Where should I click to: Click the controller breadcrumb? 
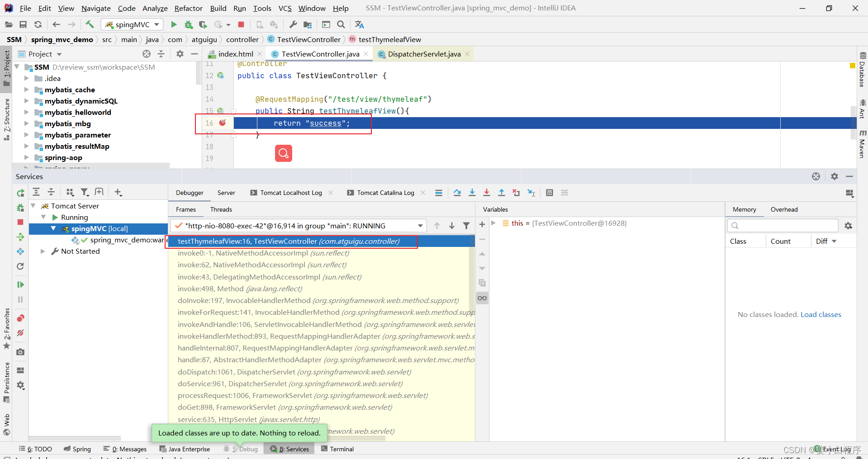click(242, 39)
